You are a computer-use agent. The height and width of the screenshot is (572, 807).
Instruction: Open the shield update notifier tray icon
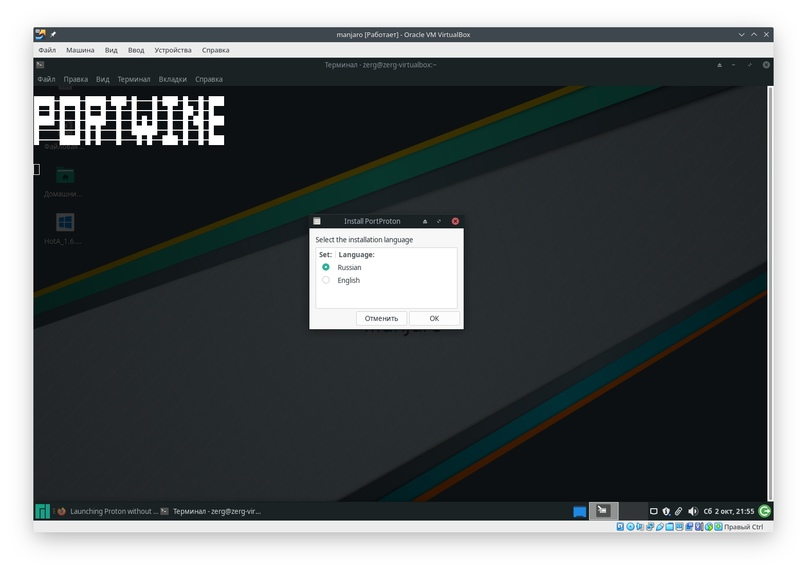pyautogui.click(x=666, y=511)
